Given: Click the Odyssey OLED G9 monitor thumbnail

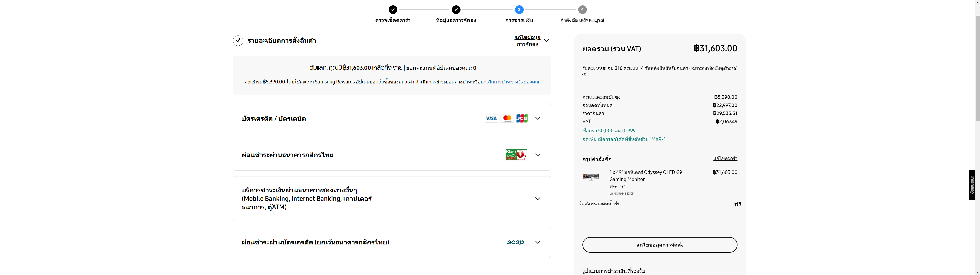Looking at the screenshot, I should click(591, 177).
